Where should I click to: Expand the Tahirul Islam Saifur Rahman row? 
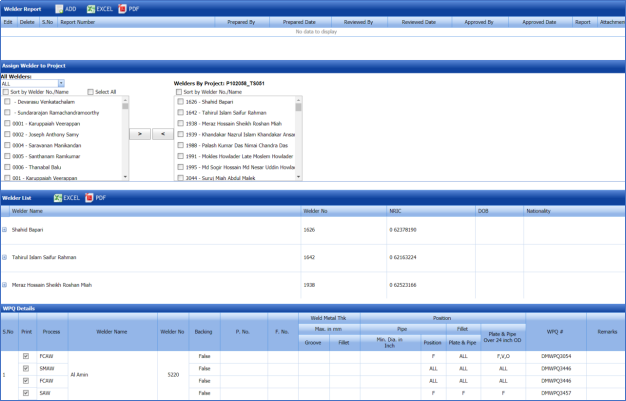[4, 257]
